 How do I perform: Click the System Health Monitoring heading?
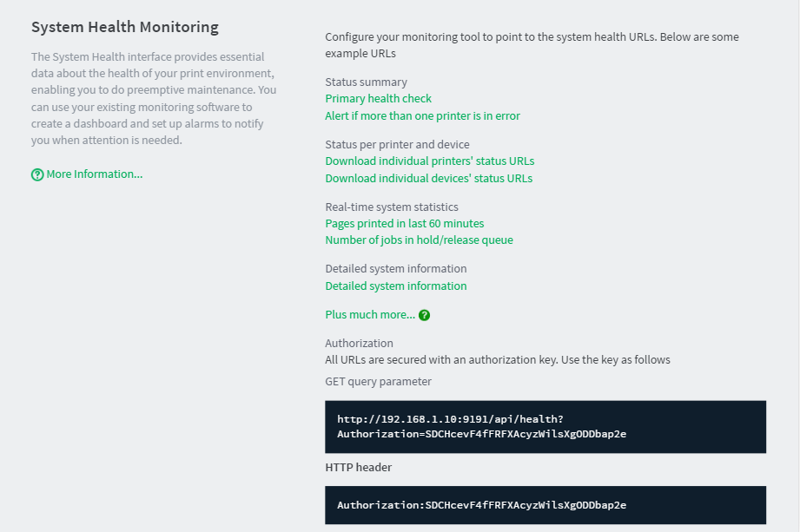(125, 27)
